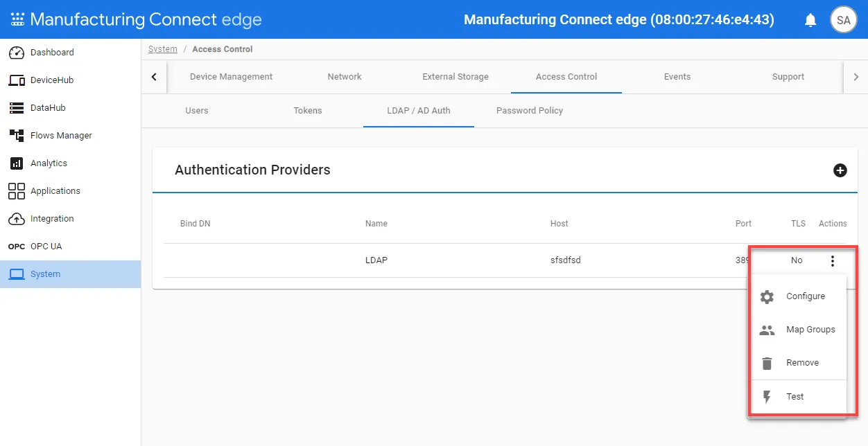Select the LDAP / AD Auth sub-tab
Viewport: 868px width, 446px height.
419,111
